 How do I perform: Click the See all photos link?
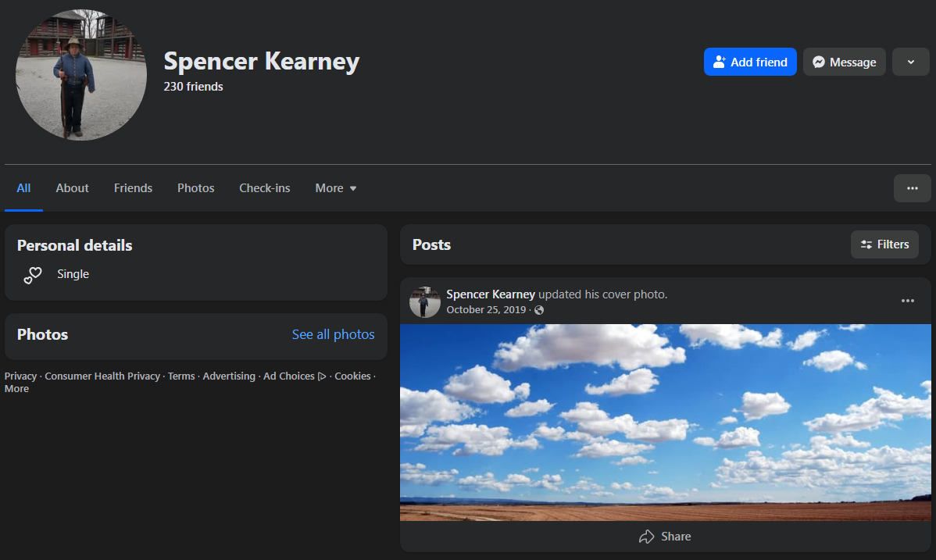click(x=333, y=334)
